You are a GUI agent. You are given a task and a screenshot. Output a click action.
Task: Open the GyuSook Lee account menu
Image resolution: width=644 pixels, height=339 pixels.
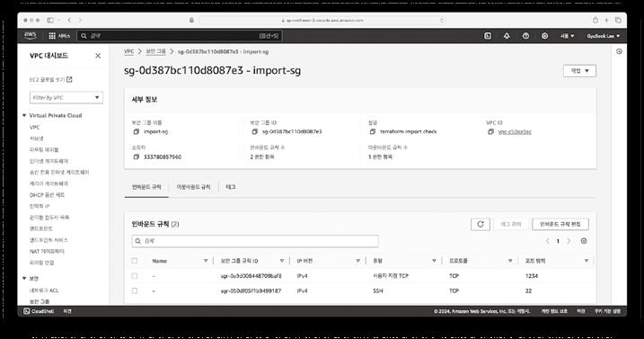click(x=603, y=36)
